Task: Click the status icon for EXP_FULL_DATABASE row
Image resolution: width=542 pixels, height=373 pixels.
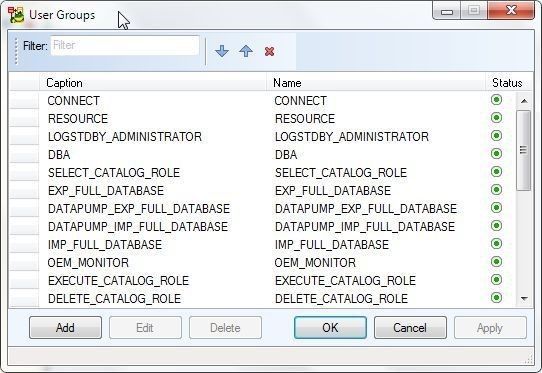Action: (496, 190)
